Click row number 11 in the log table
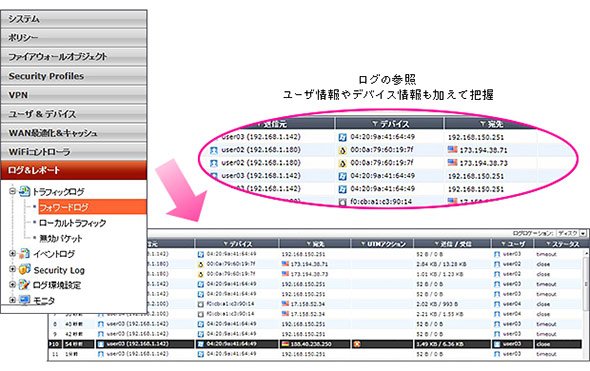 coord(55,354)
